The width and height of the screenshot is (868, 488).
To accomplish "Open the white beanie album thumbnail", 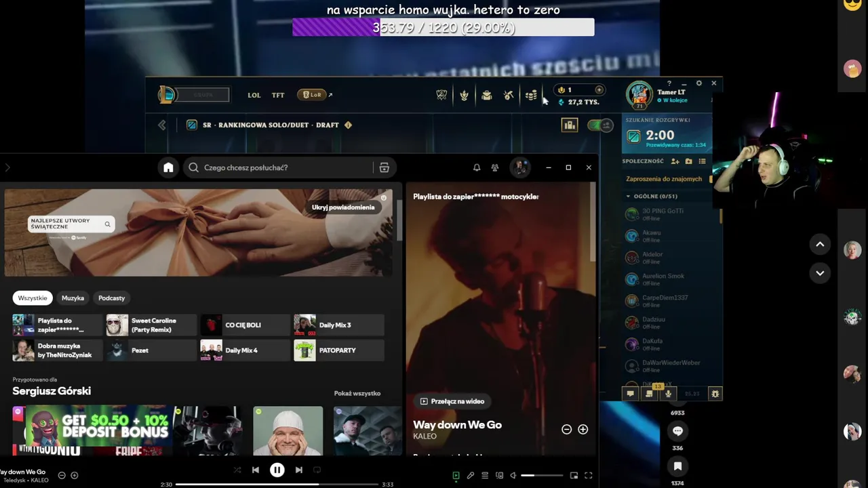I will 288,430.
